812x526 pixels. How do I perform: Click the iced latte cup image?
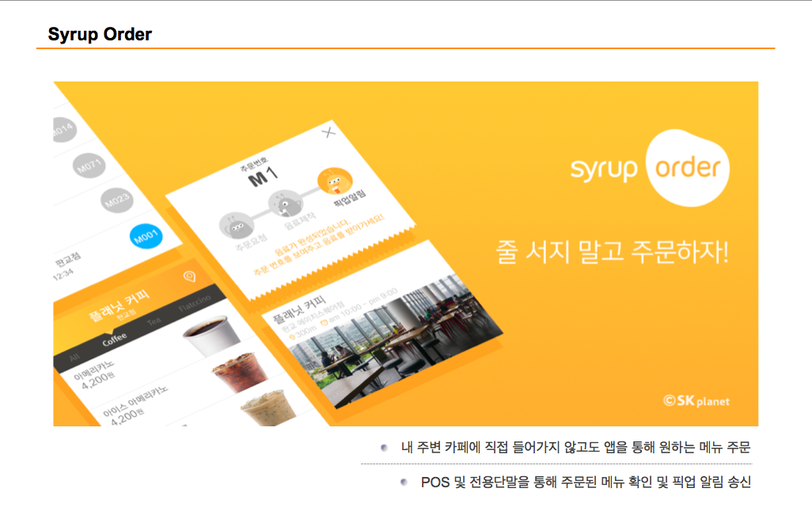click(268, 408)
